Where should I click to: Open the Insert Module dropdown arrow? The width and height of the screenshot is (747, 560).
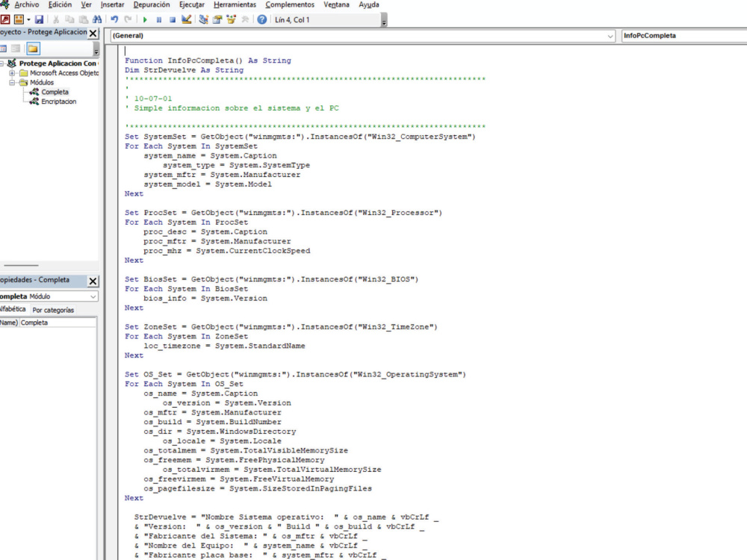(28, 19)
